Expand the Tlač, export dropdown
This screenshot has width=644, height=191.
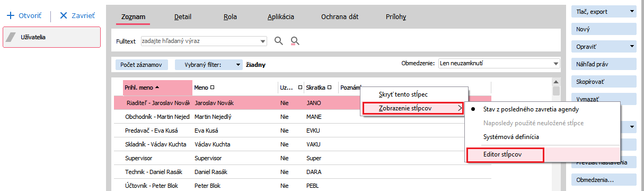[632, 11]
